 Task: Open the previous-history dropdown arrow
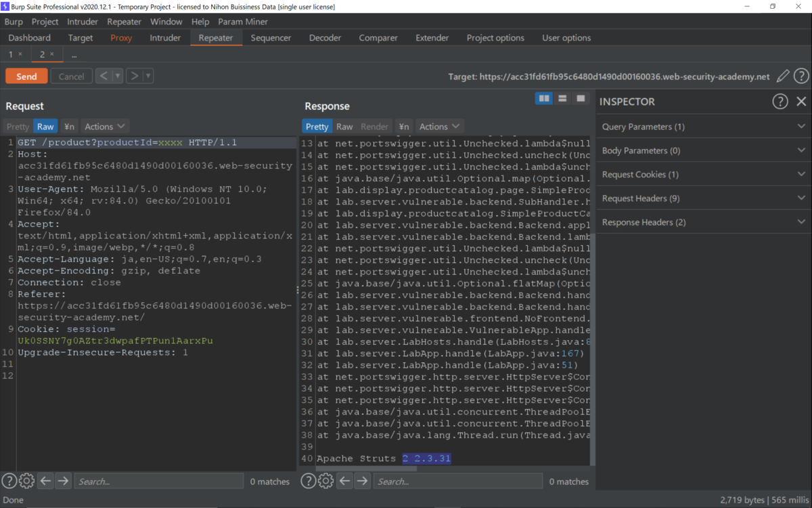[x=118, y=76]
